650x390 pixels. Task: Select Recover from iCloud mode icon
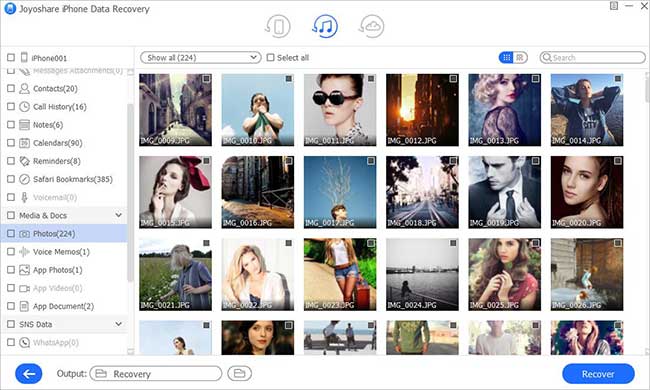371,26
